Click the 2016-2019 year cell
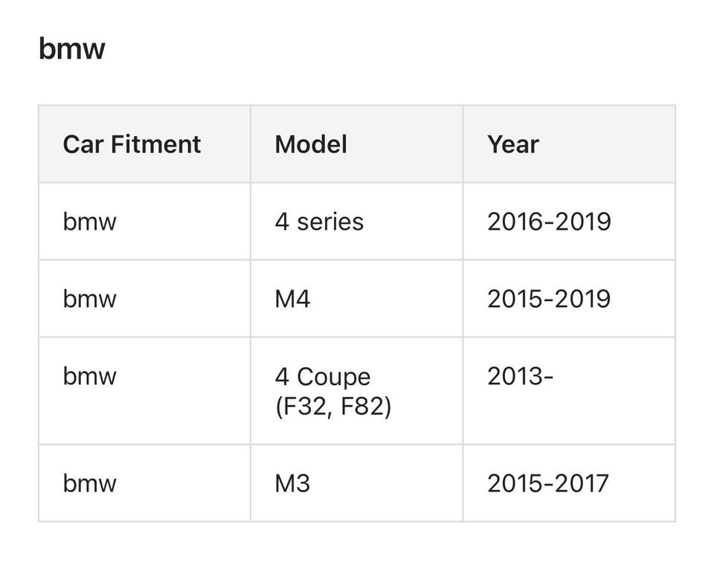Screen dimensions: 714x588 (x=548, y=222)
